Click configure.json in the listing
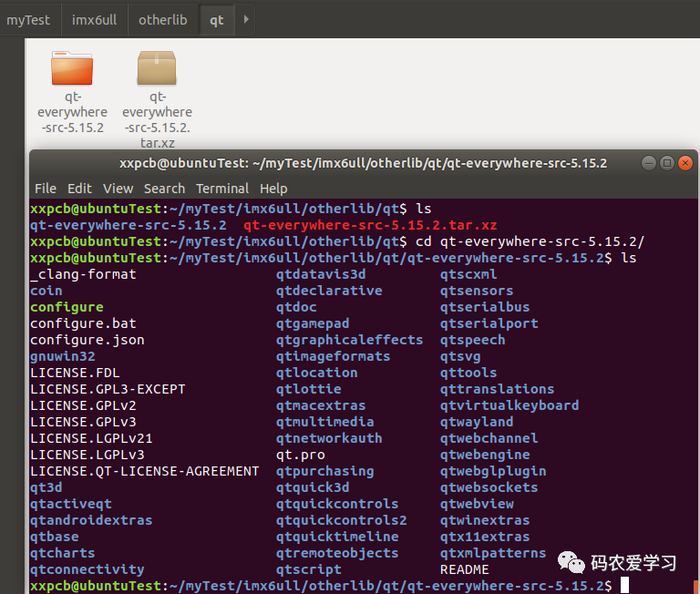Viewport: 700px width, 594px height. [87, 340]
